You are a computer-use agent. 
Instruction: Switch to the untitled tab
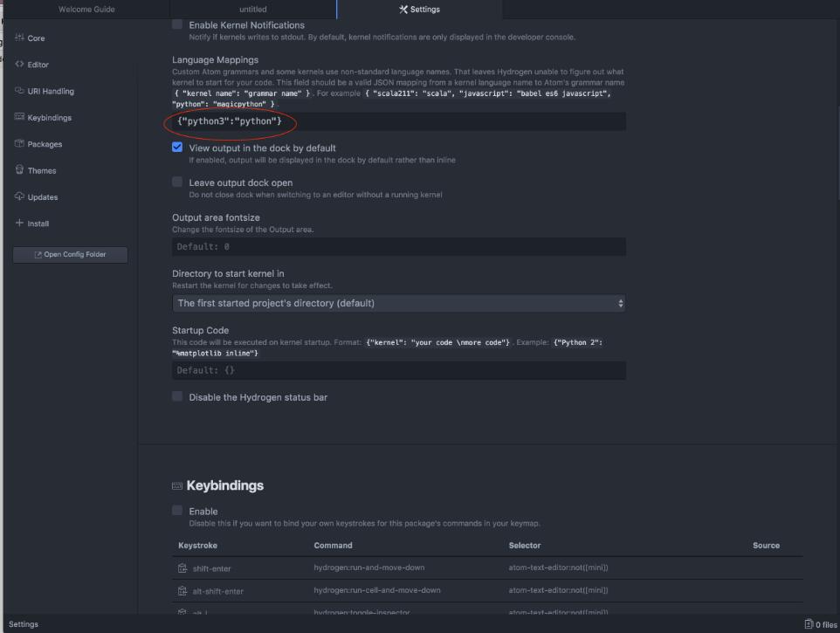pos(252,10)
